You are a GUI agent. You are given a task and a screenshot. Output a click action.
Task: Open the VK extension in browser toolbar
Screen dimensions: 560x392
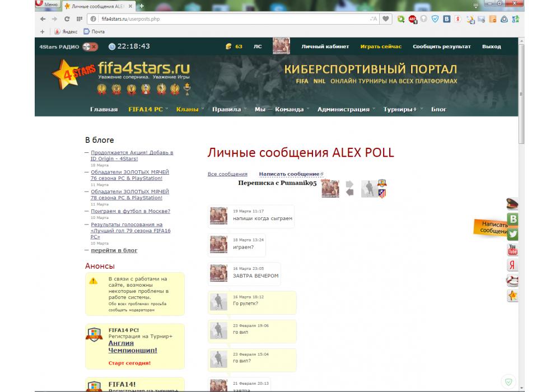(447, 19)
